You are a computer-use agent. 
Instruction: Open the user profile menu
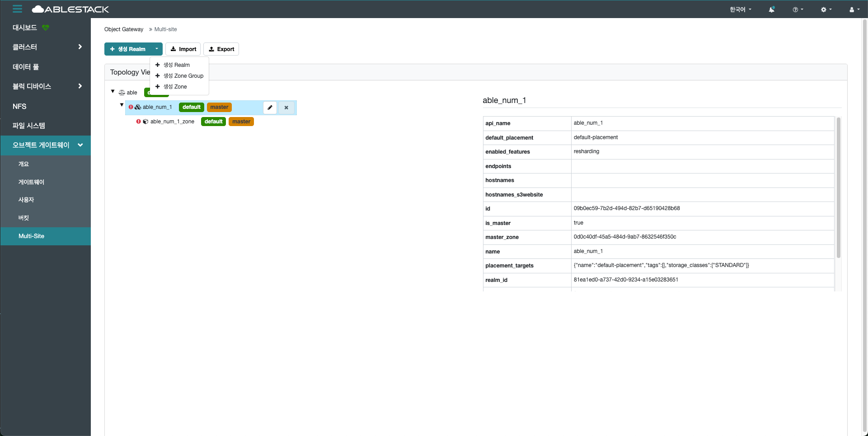coord(854,9)
